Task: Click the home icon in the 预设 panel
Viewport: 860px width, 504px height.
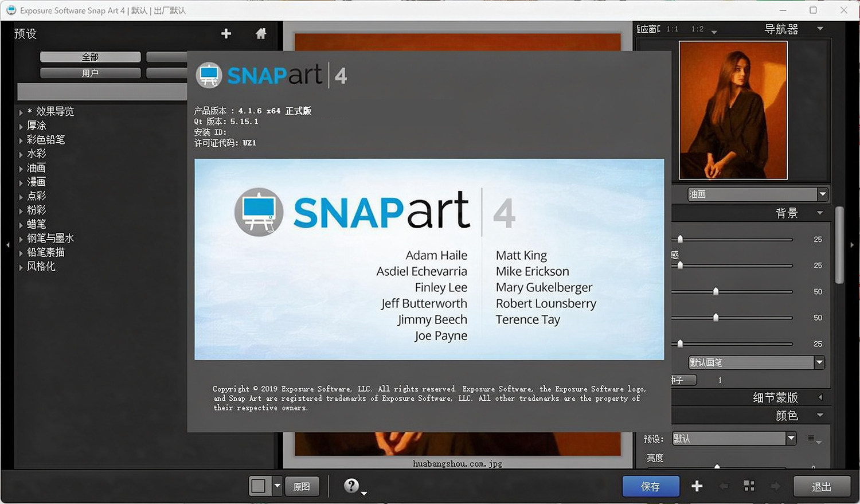Action: tap(261, 34)
